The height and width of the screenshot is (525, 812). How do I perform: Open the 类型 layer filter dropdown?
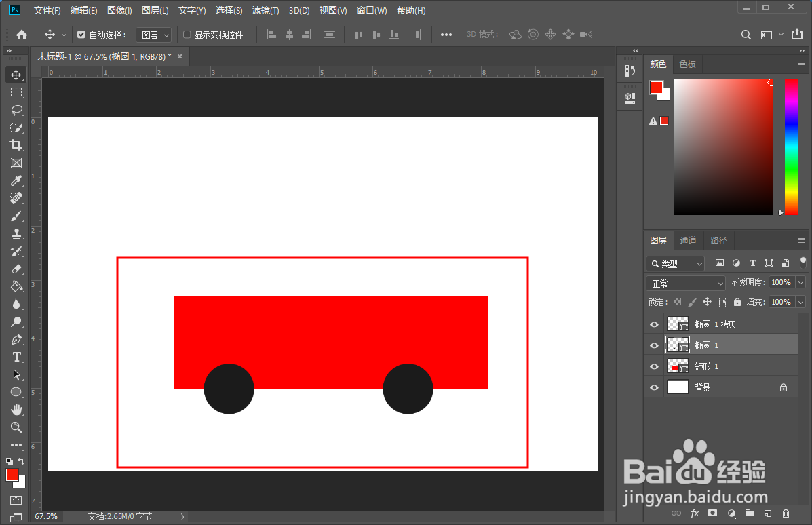pos(675,264)
